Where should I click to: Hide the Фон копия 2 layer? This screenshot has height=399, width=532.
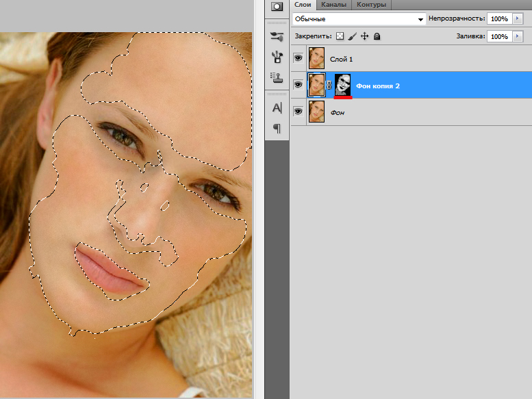[x=298, y=84]
